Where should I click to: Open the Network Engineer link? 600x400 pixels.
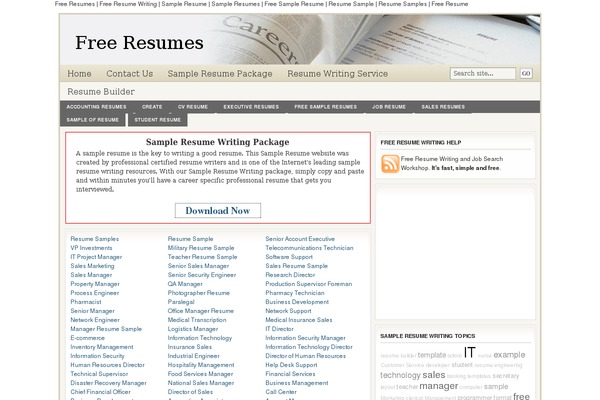coord(95,320)
